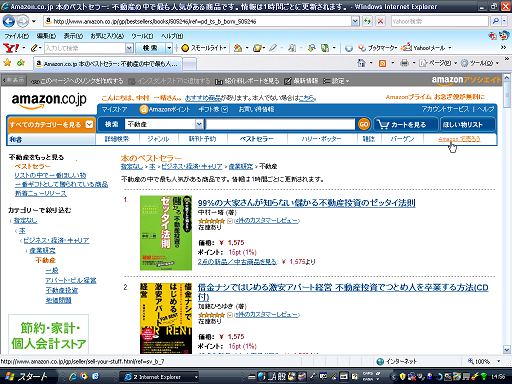Click the Internet Explorer quick launch icon
The image size is (512, 384).
point(73,377)
